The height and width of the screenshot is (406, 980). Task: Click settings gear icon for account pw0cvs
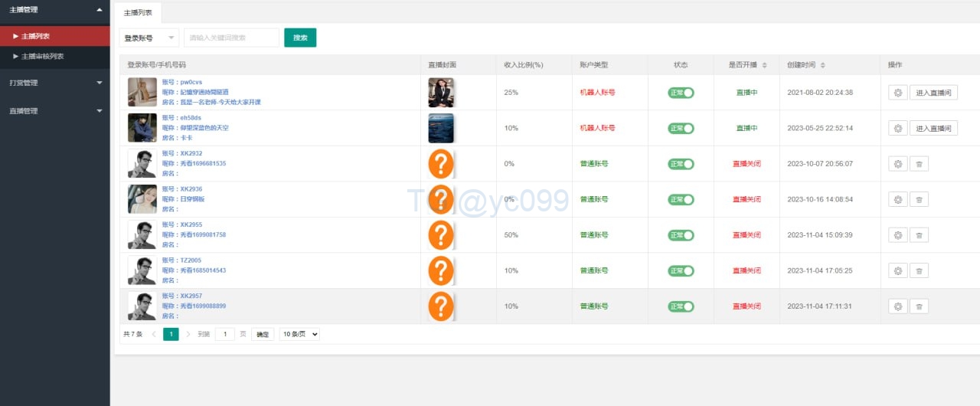point(897,93)
